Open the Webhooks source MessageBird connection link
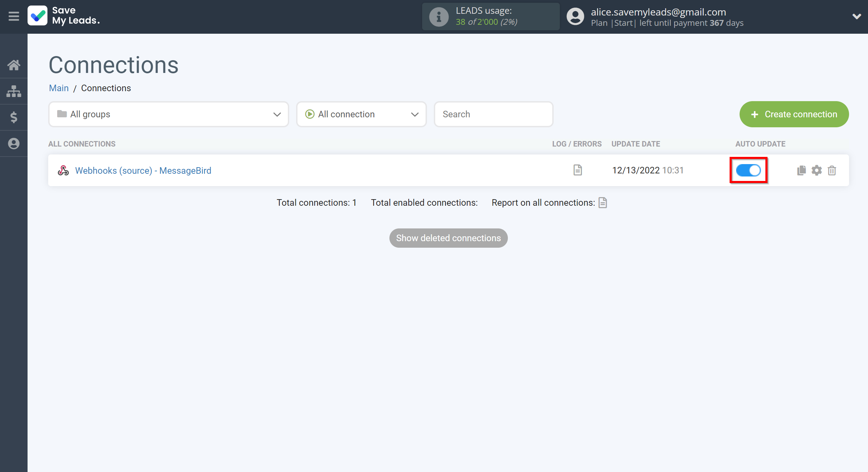 tap(143, 170)
